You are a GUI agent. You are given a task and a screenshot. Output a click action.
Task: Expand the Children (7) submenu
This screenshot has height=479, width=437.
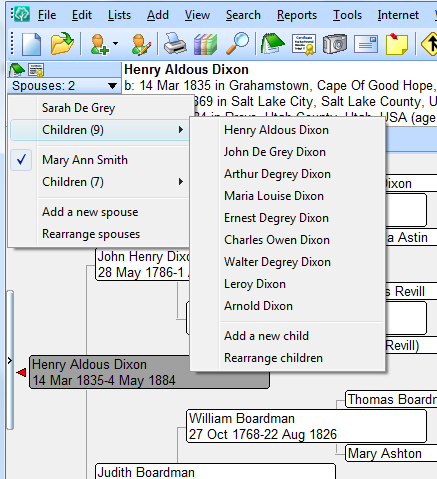click(100, 182)
